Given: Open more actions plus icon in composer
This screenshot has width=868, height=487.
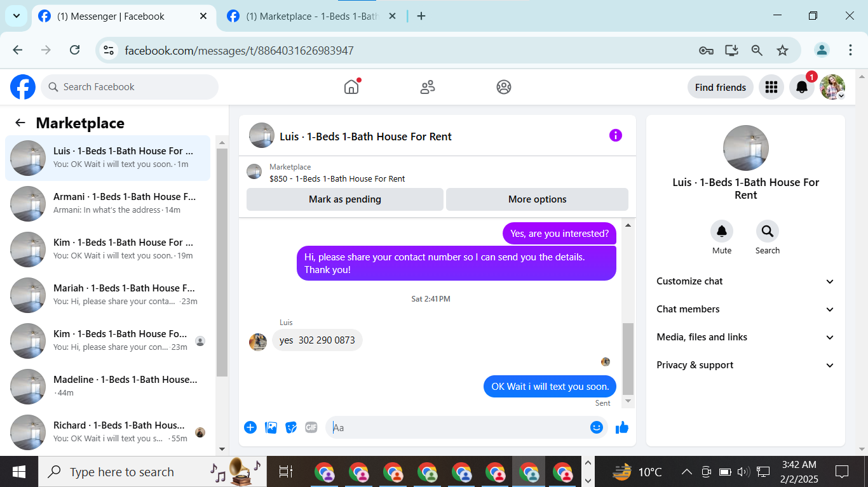Looking at the screenshot, I should click(250, 427).
